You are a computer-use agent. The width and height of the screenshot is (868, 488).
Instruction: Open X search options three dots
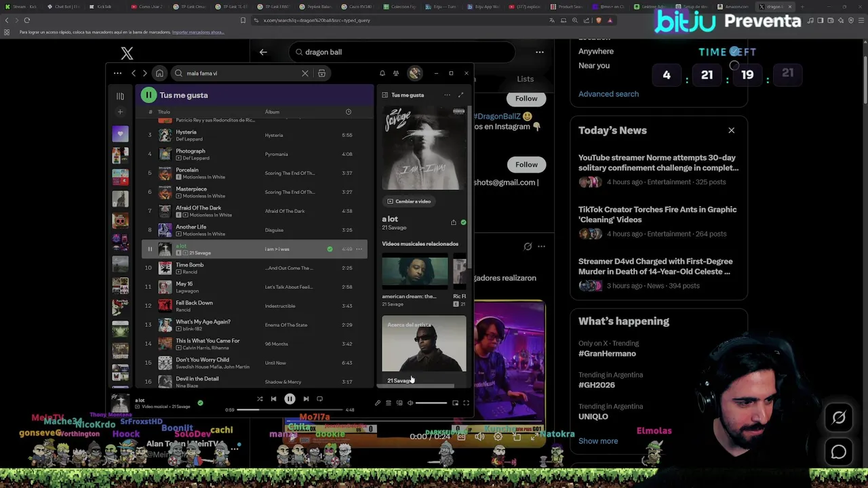(540, 52)
